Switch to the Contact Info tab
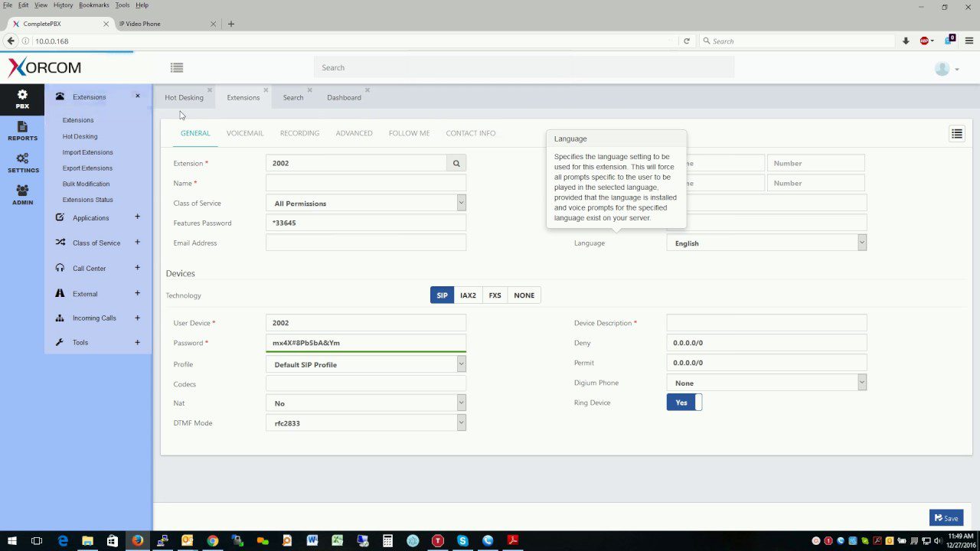The width and height of the screenshot is (980, 551). tap(470, 133)
